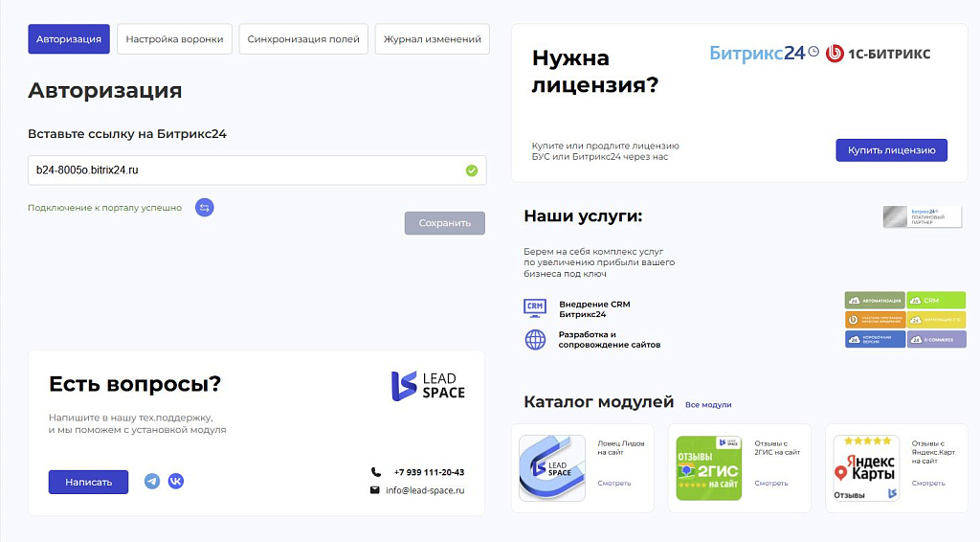Click the 2ГИС reviews module thumbnail
The width and height of the screenshot is (980, 542).
708,468
